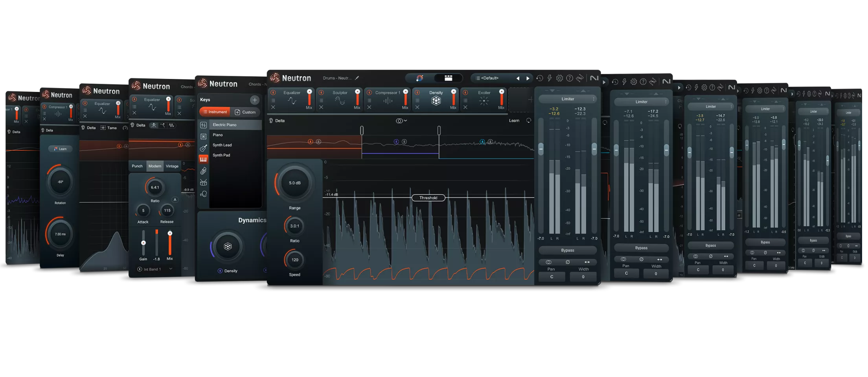Adjust the input gain fader, front window
The image size is (868, 377).
coord(541,149)
